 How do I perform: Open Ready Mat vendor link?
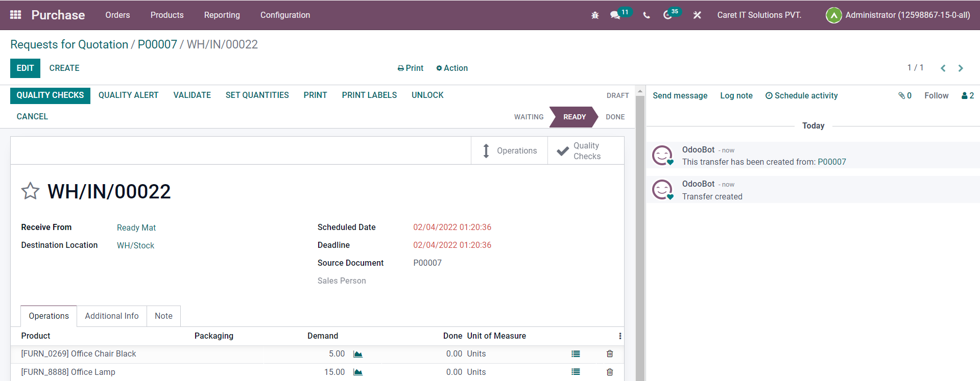point(136,227)
